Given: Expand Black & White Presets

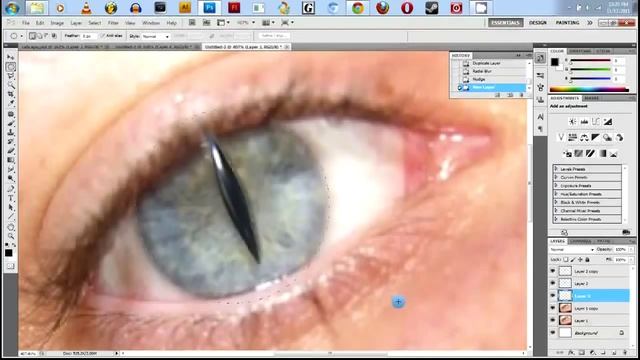Looking at the screenshot, I should 556,202.
